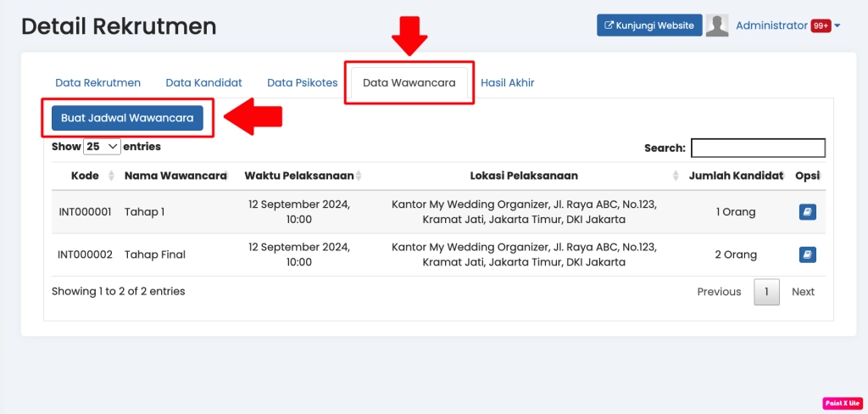The width and height of the screenshot is (868, 414).
Task: Open detail icon for INT000002 row
Action: tap(807, 255)
